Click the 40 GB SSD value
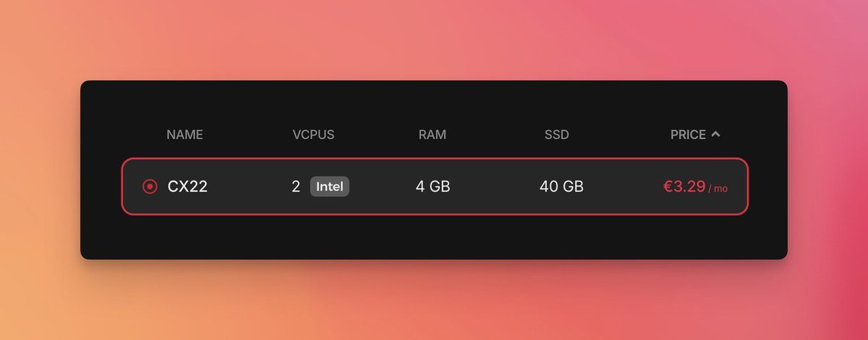 (561, 187)
